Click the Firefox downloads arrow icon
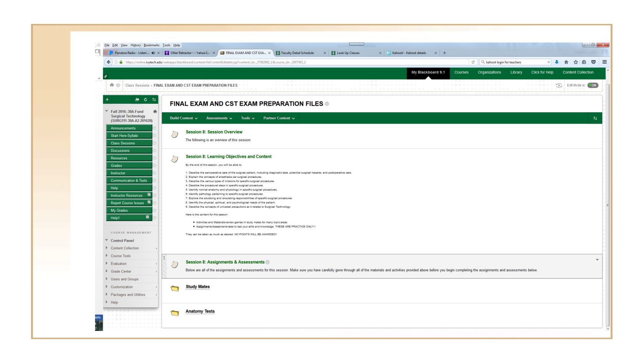This screenshot has width=644, height=362. point(557,62)
